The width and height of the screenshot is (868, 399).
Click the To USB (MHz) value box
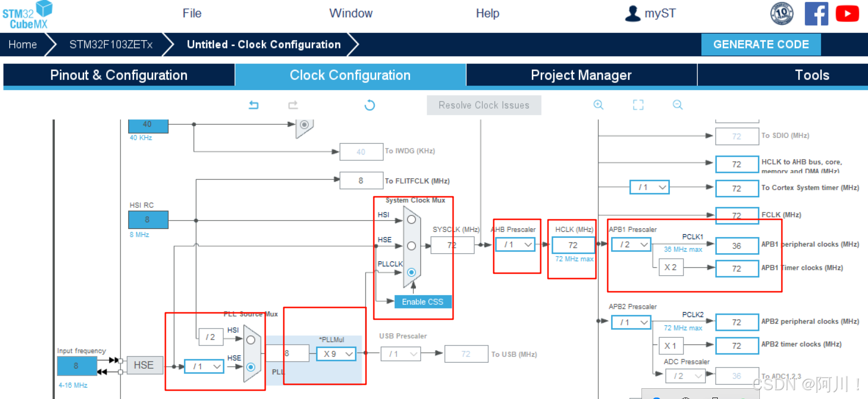[466, 354]
